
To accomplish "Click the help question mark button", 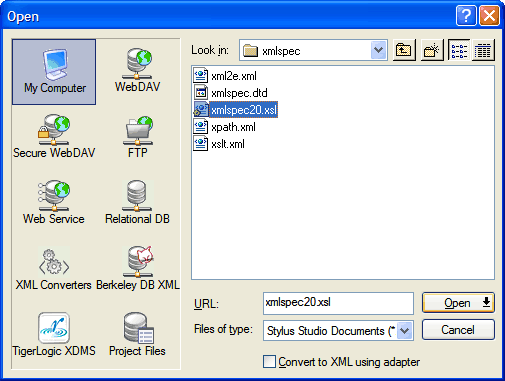I will pos(466,15).
